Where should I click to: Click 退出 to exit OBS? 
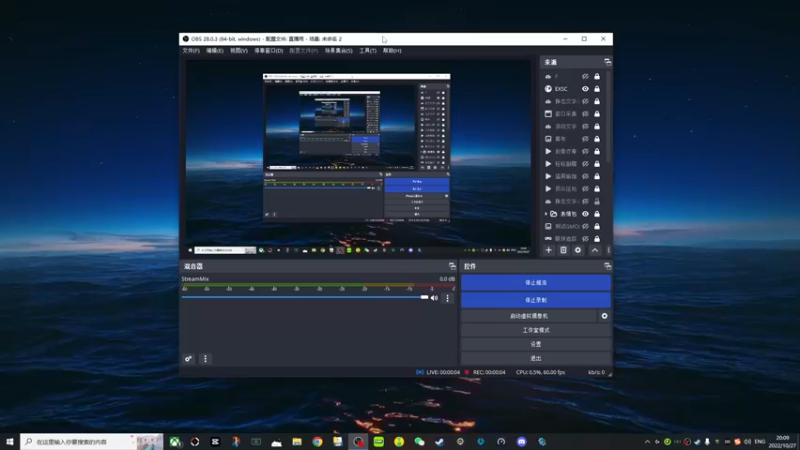[x=536, y=358]
